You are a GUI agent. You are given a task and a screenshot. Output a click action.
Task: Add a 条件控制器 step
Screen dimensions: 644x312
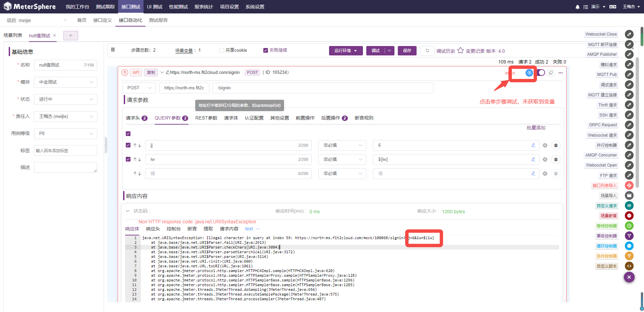(606, 256)
